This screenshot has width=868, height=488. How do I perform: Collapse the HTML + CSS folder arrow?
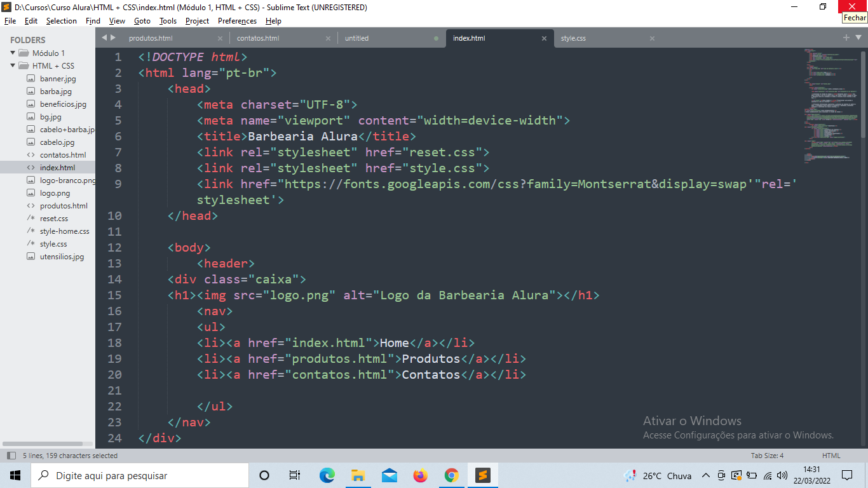click(12, 66)
